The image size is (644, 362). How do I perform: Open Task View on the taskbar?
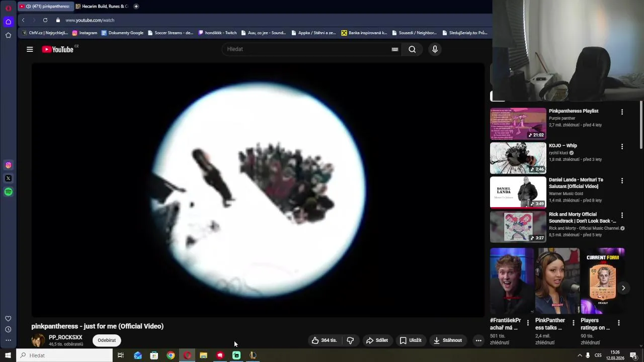click(x=121, y=355)
